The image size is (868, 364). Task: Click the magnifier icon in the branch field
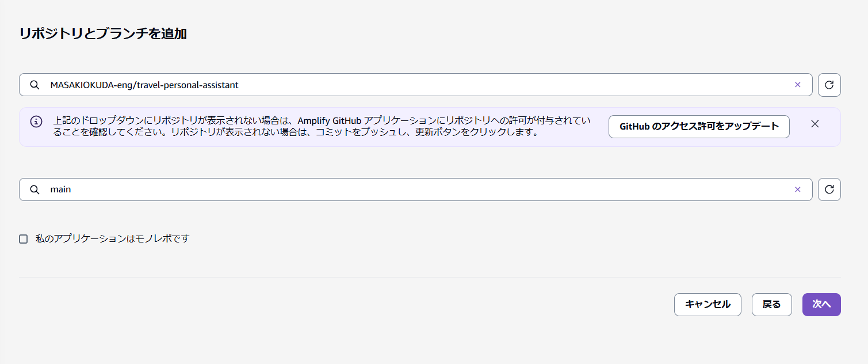tap(36, 189)
